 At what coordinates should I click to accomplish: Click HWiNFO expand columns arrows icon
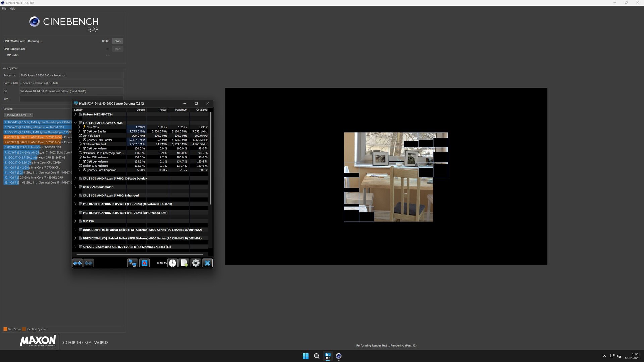77,263
